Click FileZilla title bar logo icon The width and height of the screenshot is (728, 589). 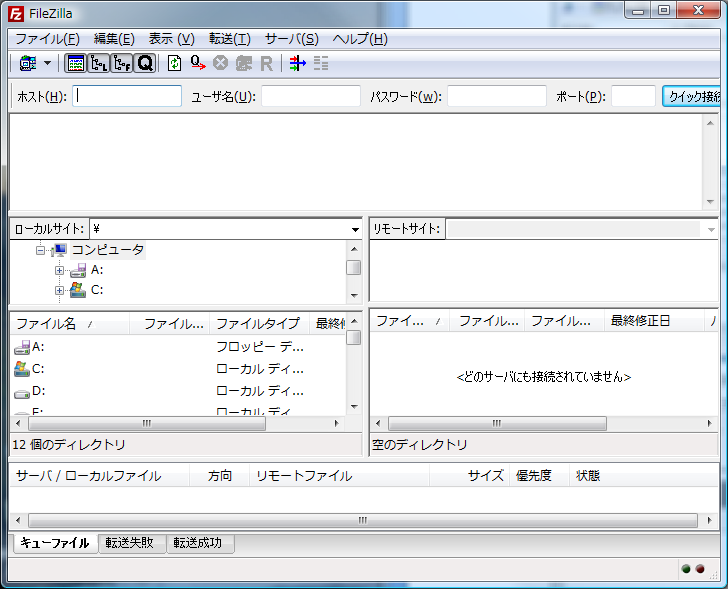point(16,14)
